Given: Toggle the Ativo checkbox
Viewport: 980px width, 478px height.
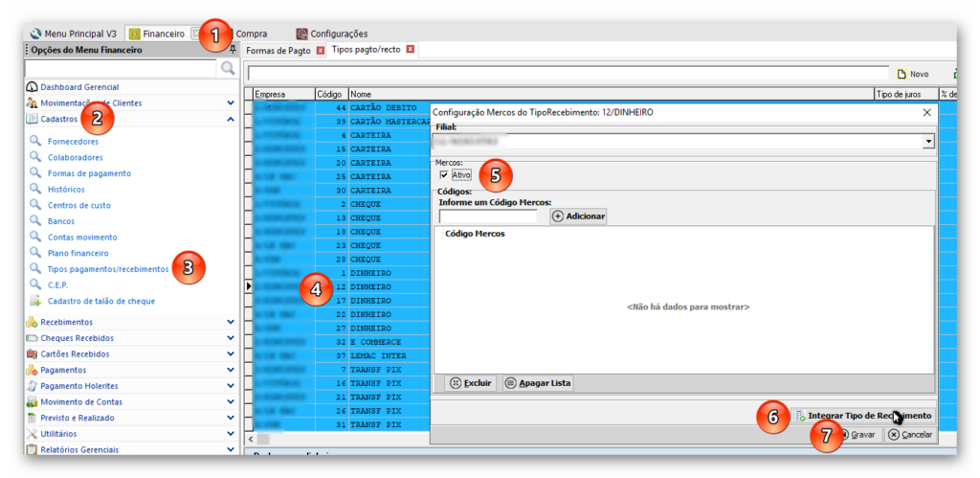Looking at the screenshot, I should (x=444, y=175).
